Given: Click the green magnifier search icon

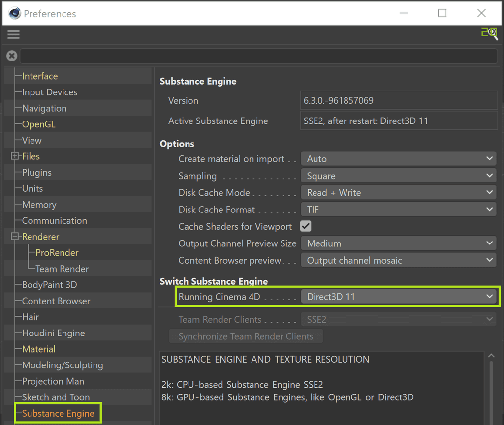Looking at the screenshot, I should point(490,33).
